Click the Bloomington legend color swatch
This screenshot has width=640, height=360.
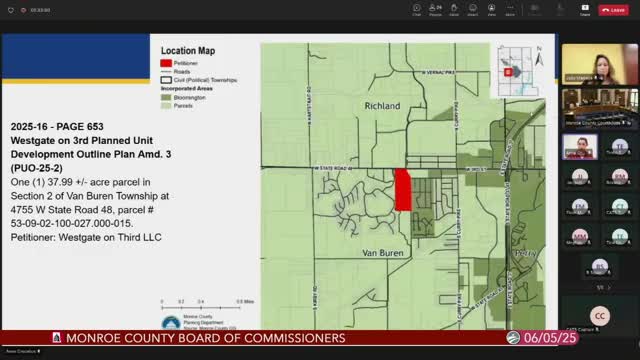166,98
